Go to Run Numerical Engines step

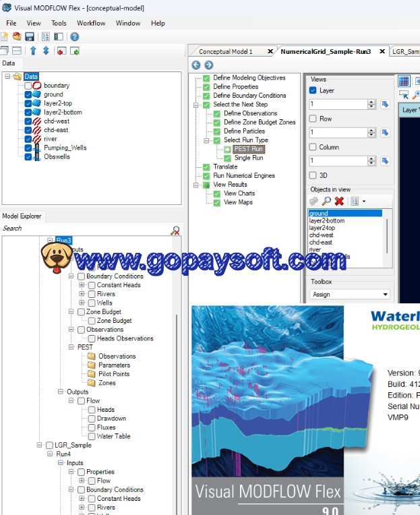[x=244, y=175]
